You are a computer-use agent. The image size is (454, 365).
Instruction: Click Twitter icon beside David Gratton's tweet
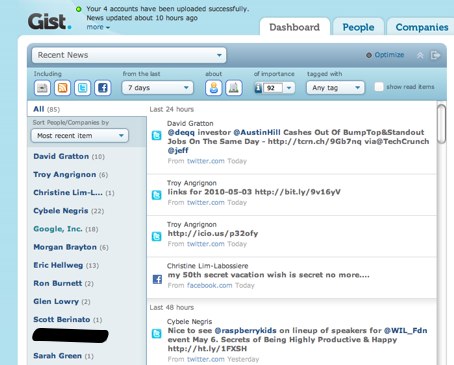157,135
